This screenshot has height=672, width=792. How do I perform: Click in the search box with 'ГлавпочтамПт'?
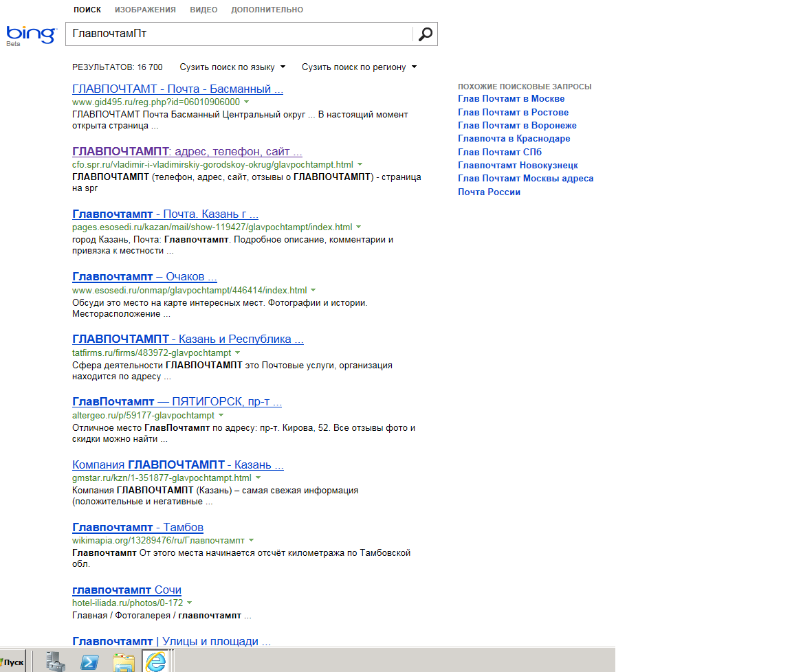click(239, 34)
